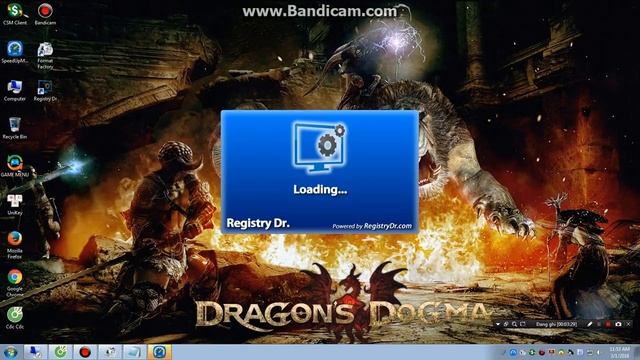Click the blue gauge icon in system tray
Screen dimensions: 640x360
[513, 352]
